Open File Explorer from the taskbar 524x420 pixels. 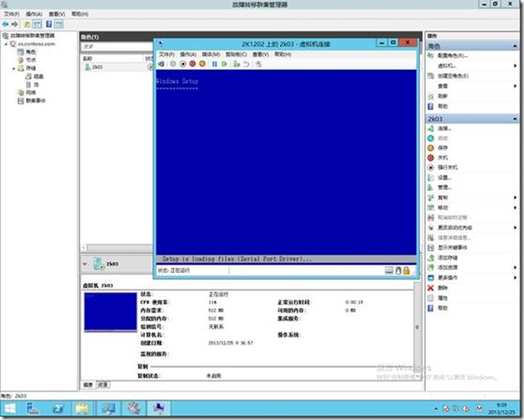[82, 409]
